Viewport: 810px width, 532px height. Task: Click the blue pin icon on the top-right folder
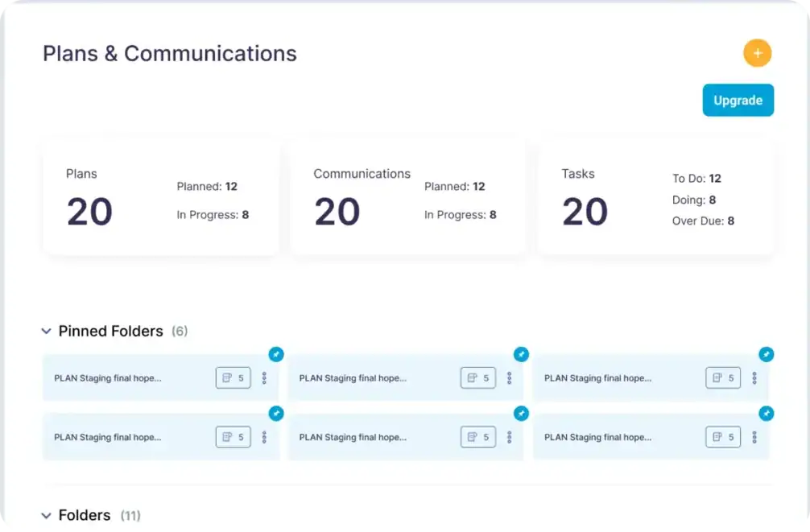pyautogui.click(x=766, y=354)
